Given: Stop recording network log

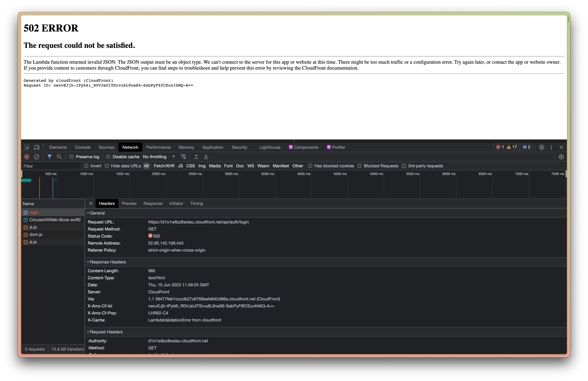Looking at the screenshot, I should (x=27, y=157).
